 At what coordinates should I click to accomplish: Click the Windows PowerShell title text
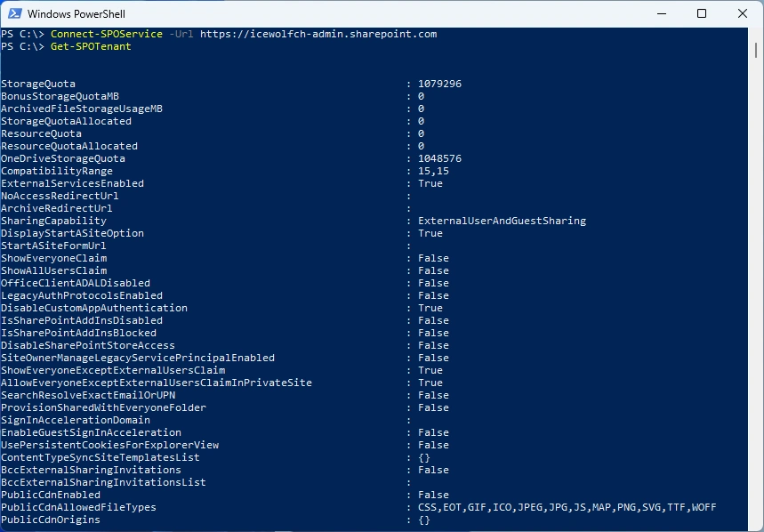pos(75,14)
